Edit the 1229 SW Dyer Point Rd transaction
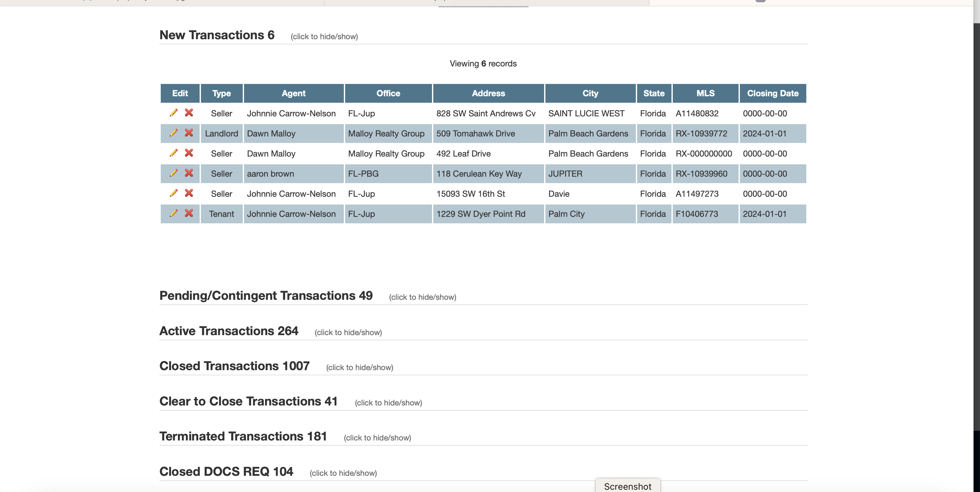980x492 pixels. tap(173, 213)
